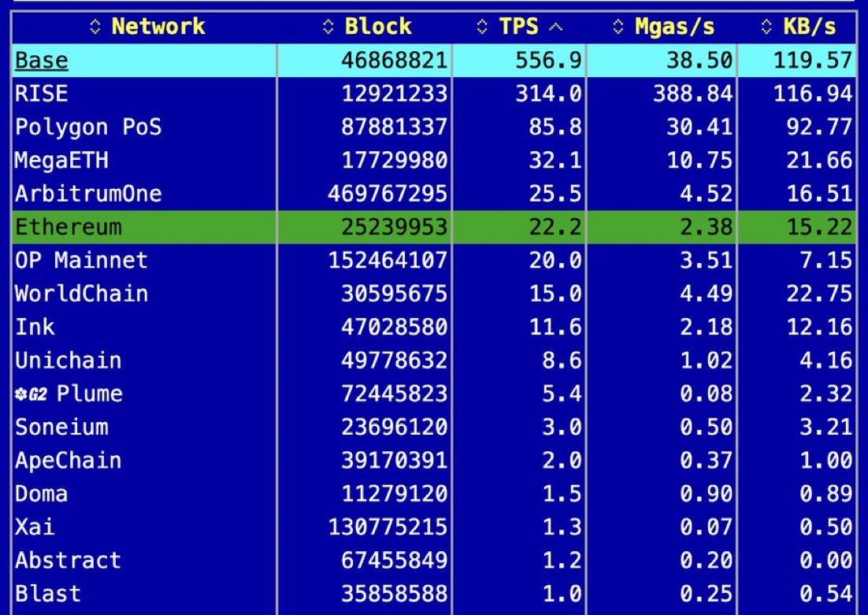Click Polygon PoS TPS value 85.8
The image size is (868, 615).
click(555, 127)
